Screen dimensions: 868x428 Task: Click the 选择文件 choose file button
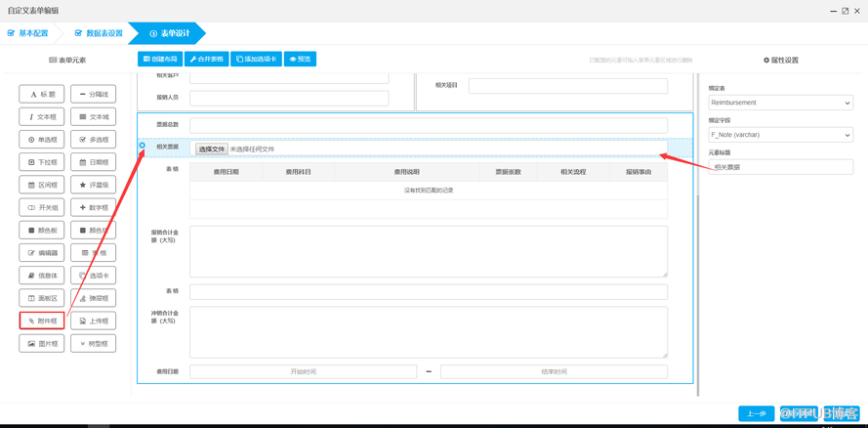coord(211,150)
